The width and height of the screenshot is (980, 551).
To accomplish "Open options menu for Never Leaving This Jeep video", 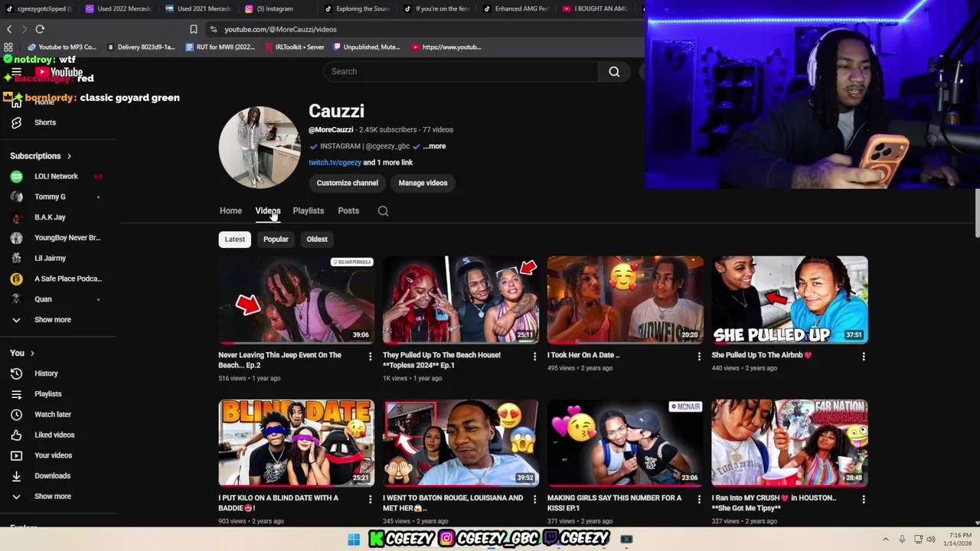I will 371,357.
